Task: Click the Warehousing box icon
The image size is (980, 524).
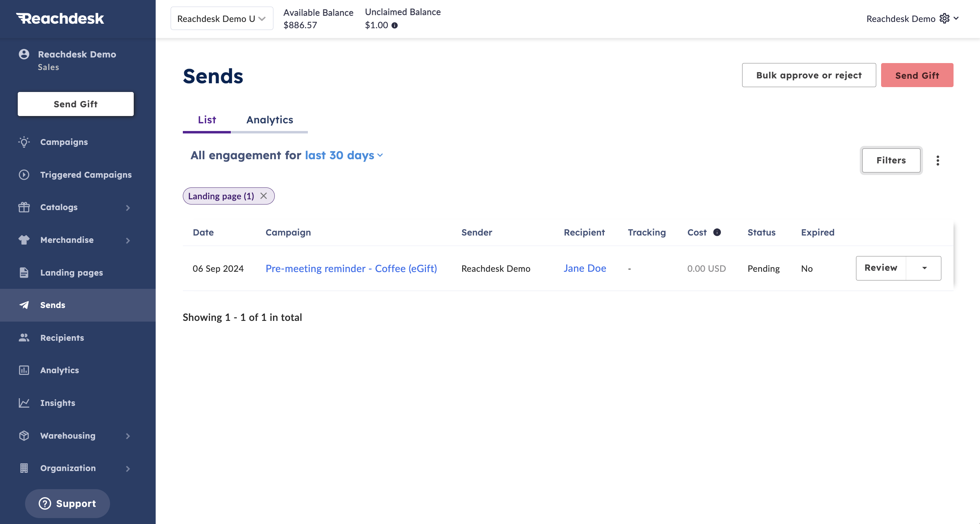Action: tap(24, 436)
